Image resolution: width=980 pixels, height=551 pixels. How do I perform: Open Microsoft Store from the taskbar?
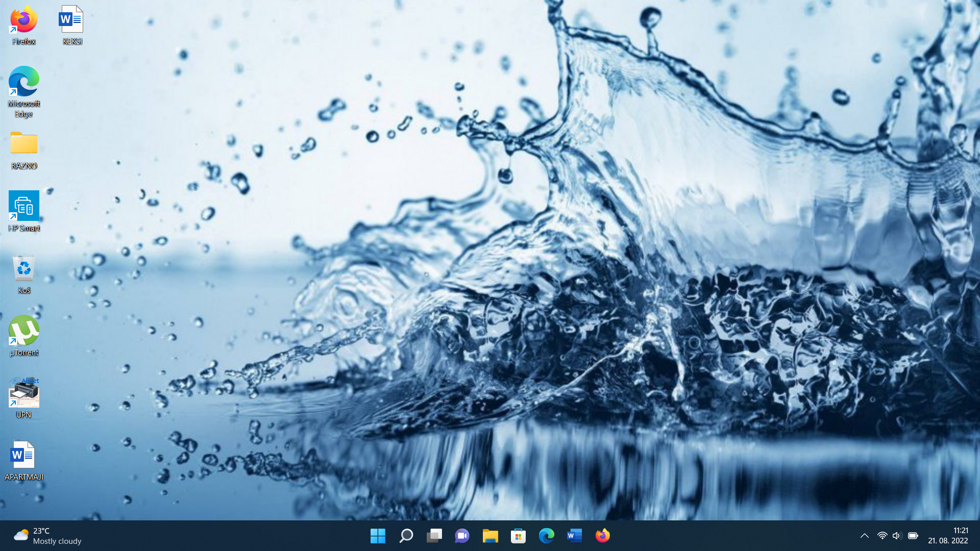point(518,536)
